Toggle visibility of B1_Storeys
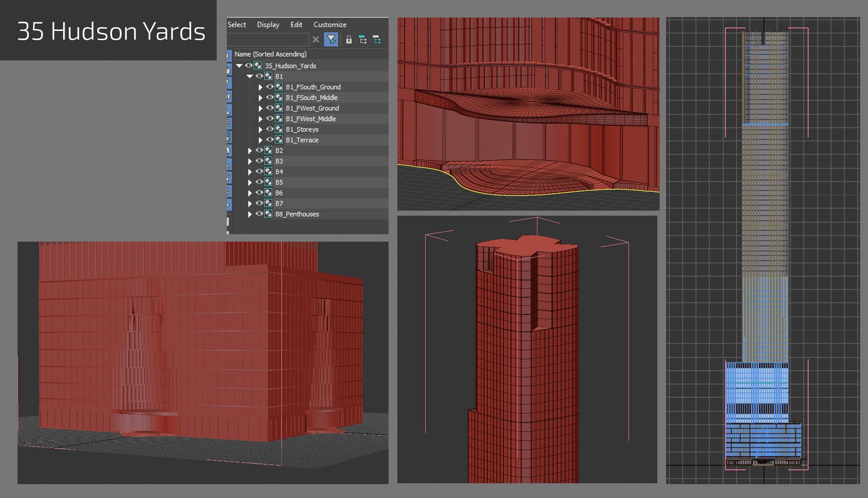This screenshot has width=868, height=498. [x=270, y=129]
